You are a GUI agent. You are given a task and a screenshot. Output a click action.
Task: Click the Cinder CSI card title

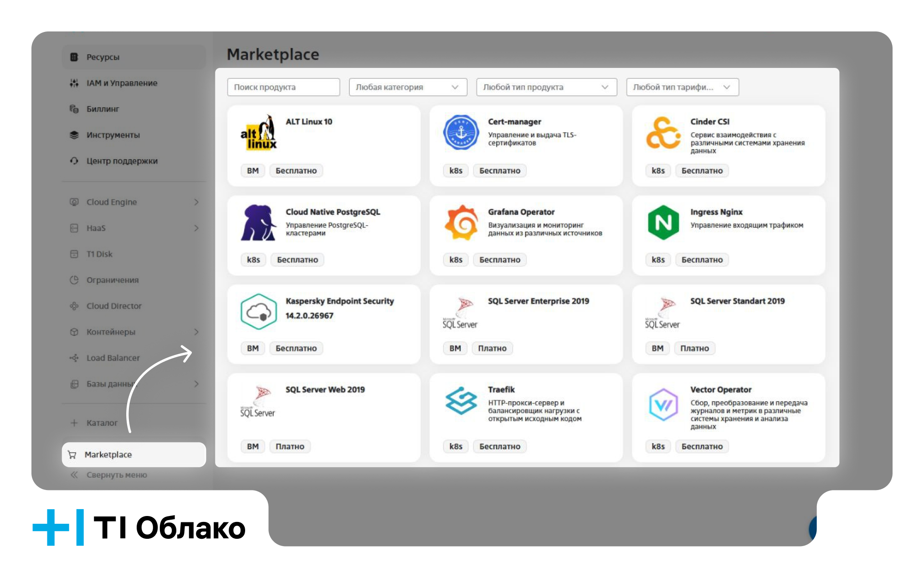710,122
